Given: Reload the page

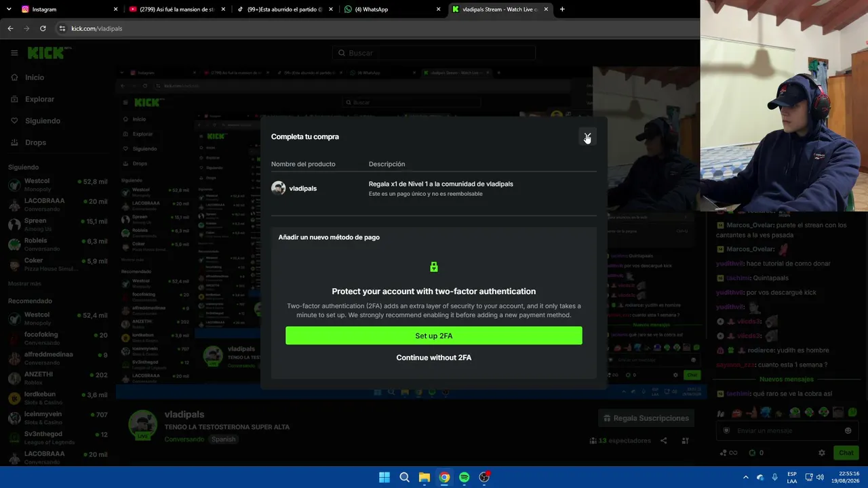Looking at the screenshot, I should pos(43,28).
